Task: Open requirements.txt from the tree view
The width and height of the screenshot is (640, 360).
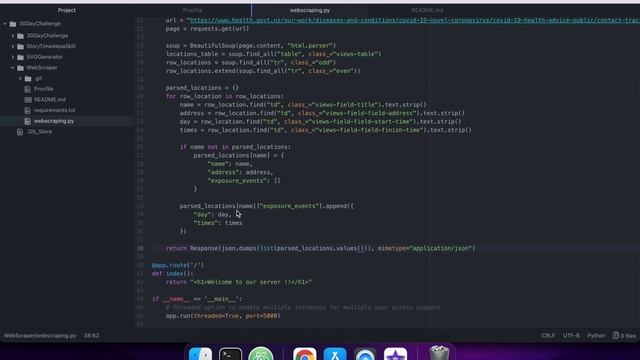Action: (55, 110)
